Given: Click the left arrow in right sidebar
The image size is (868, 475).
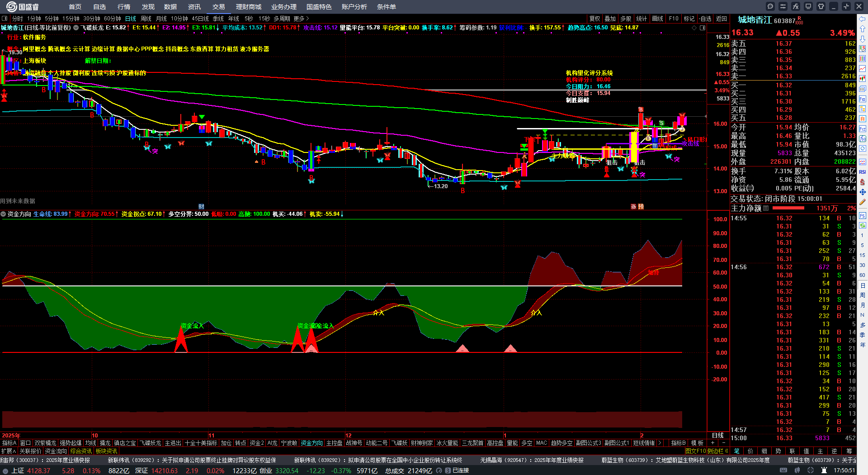Looking at the screenshot, I should (863, 19).
